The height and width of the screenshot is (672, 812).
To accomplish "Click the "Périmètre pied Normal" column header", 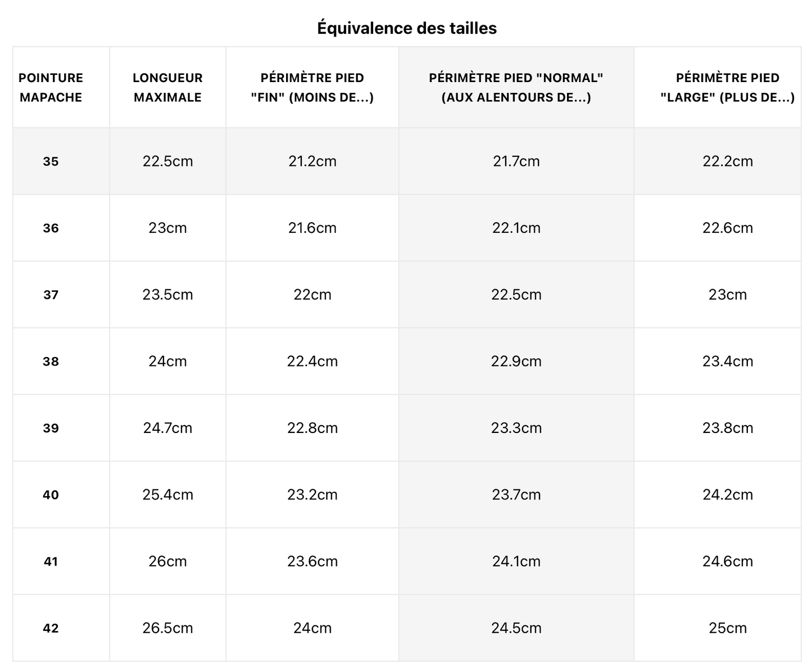I will point(516,88).
